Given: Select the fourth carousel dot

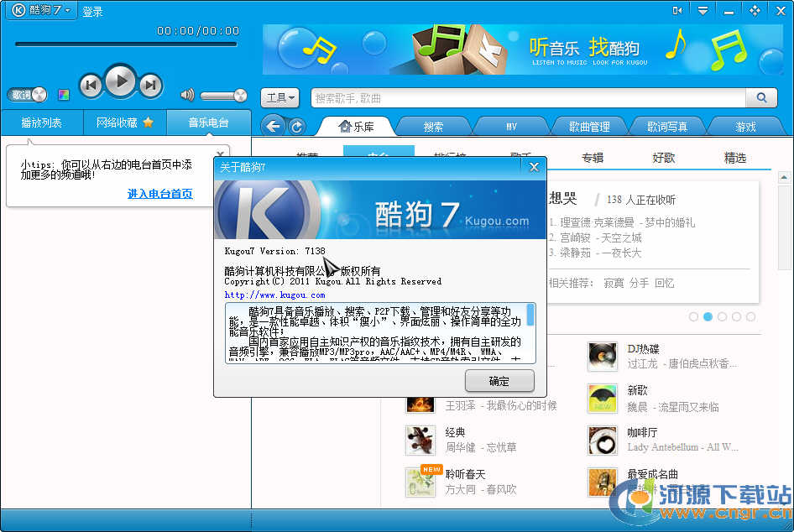Looking at the screenshot, I should pyautogui.click(x=736, y=317).
